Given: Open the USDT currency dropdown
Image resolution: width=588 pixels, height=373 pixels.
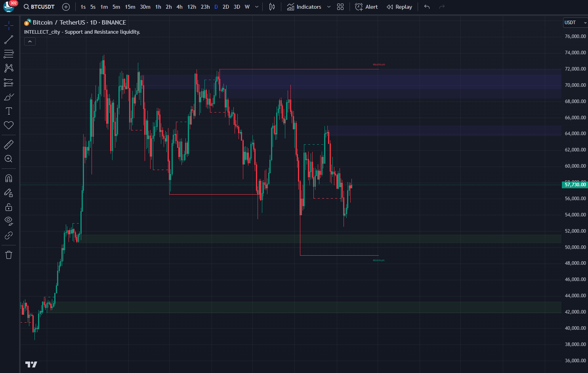Looking at the screenshot, I should click(x=575, y=23).
